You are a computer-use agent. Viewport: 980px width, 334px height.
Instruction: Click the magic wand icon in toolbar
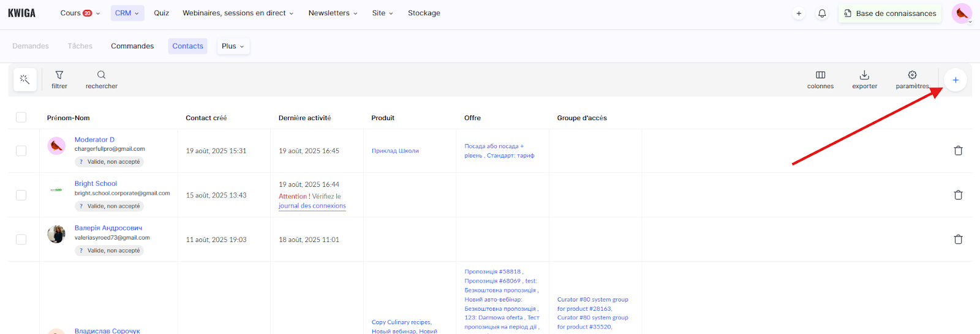pos(24,80)
